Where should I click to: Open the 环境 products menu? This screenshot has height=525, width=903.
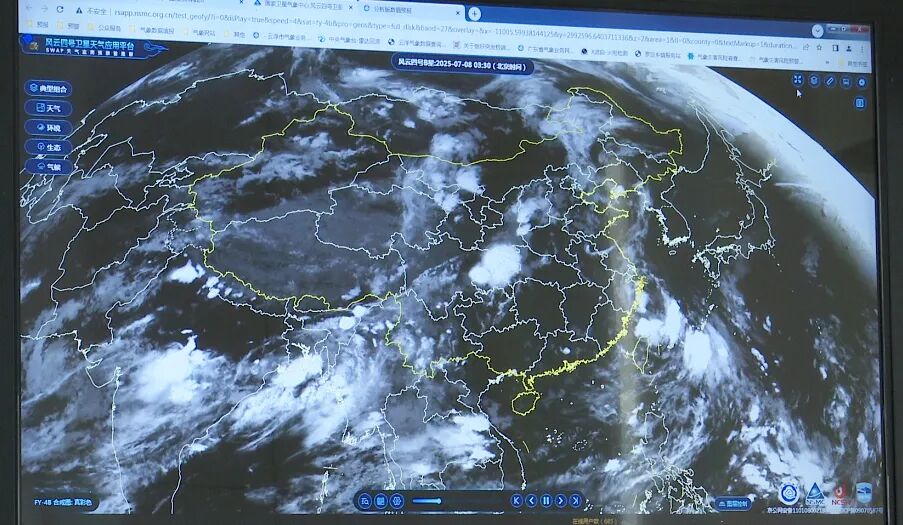49,127
